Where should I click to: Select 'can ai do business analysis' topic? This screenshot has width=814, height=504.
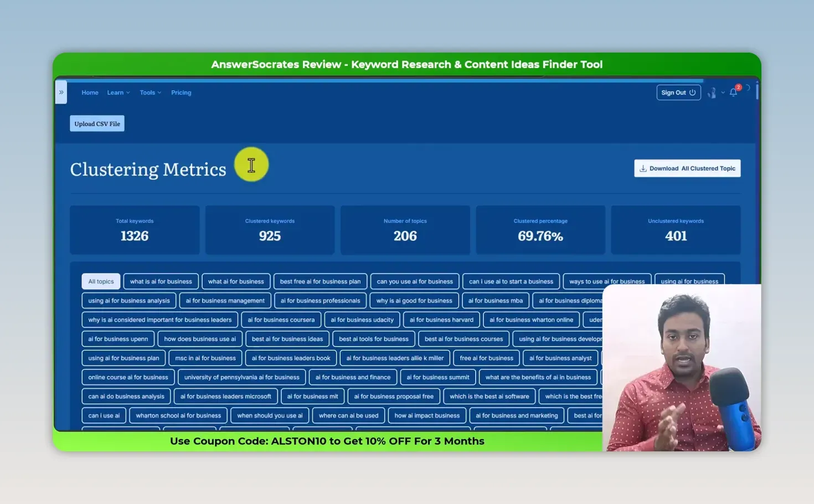(x=126, y=396)
